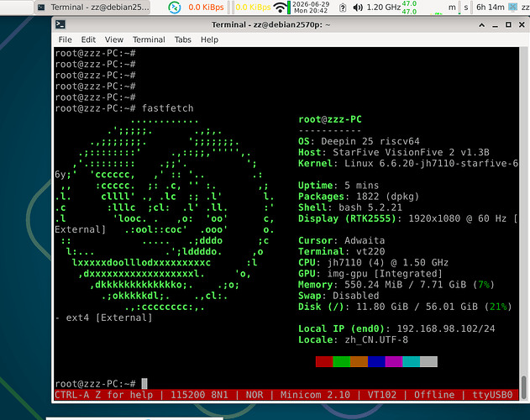Open the File menu
This screenshot has height=420, width=530.
point(65,39)
